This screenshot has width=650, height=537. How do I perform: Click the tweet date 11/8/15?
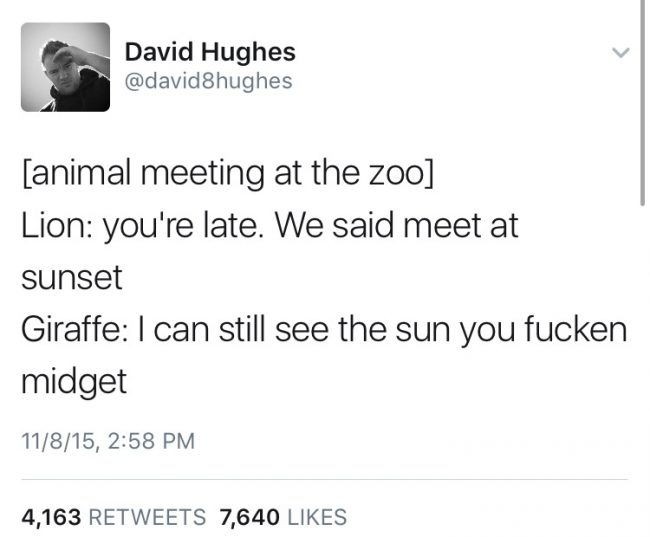click(x=60, y=441)
